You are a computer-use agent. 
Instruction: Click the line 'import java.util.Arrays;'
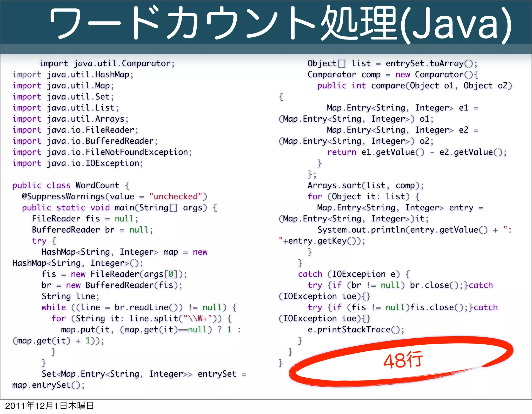pyautogui.click(x=71, y=119)
